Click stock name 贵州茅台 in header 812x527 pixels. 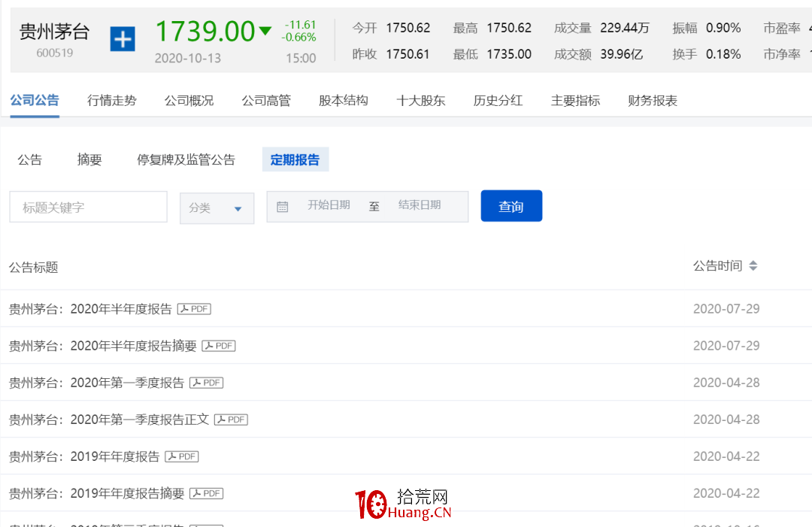[54, 32]
